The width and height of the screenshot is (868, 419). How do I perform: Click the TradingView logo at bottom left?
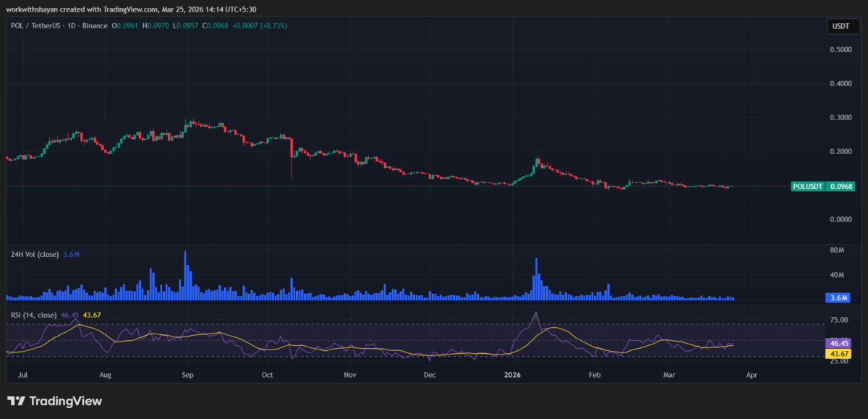click(54, 400)
